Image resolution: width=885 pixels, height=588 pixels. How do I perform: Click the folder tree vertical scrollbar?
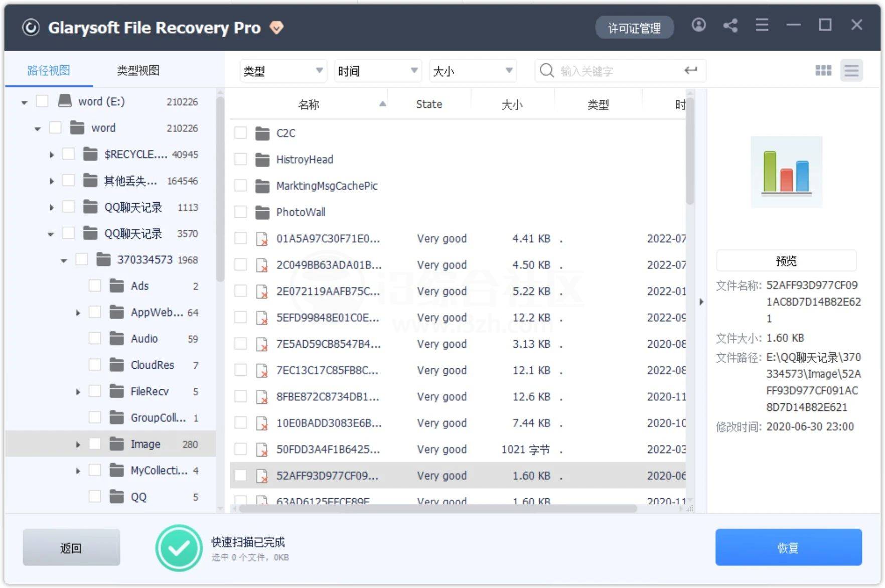click(x=220, y=189)
